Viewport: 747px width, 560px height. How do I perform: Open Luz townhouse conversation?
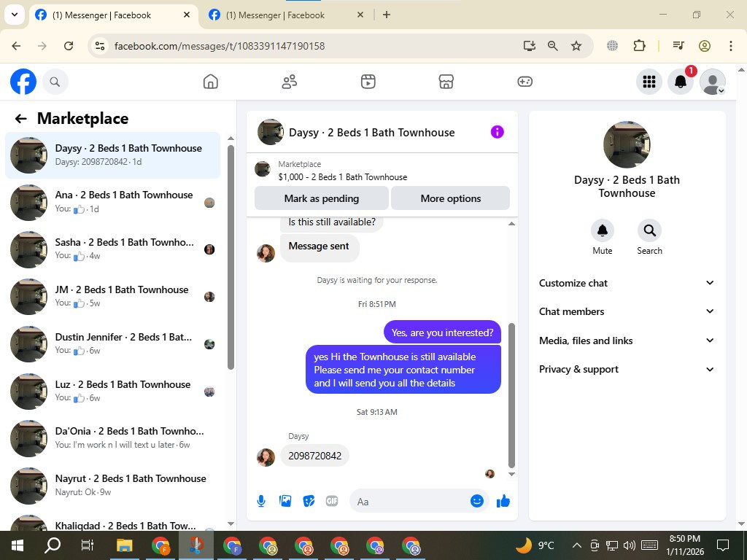point(113,392)
